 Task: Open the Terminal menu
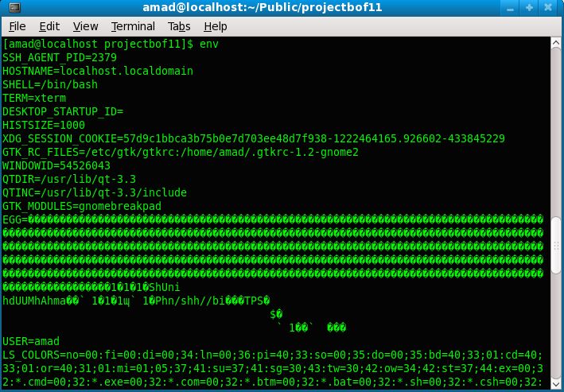(x=133, y=26)
